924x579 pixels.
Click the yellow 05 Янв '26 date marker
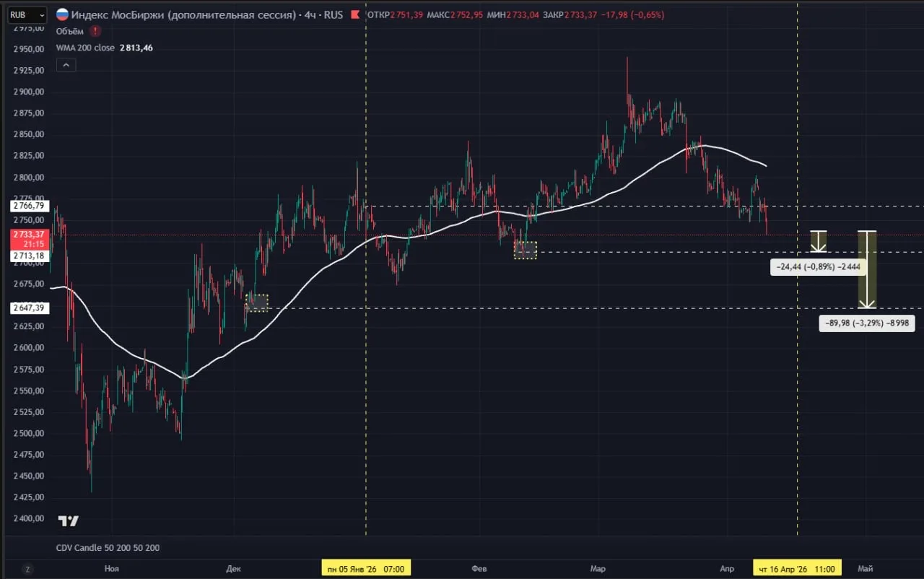tap(367, 569)
